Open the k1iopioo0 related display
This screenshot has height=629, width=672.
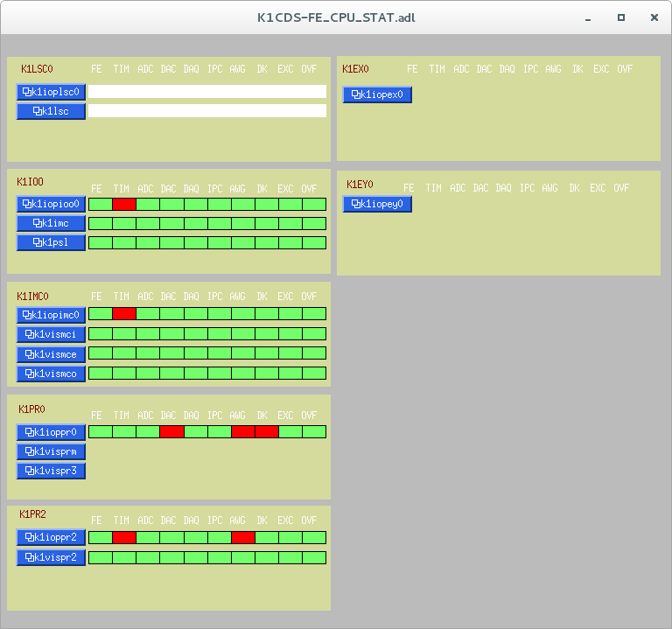pos(51,204)
